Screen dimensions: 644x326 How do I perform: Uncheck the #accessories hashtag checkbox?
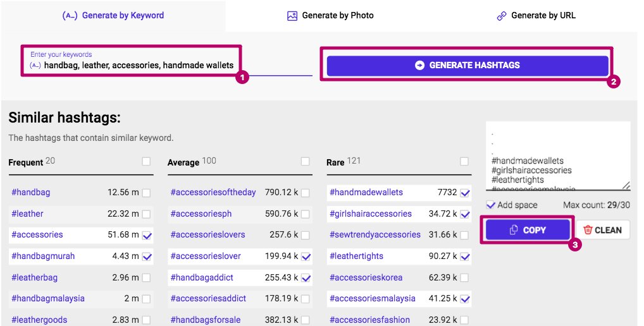pos(147,235)
